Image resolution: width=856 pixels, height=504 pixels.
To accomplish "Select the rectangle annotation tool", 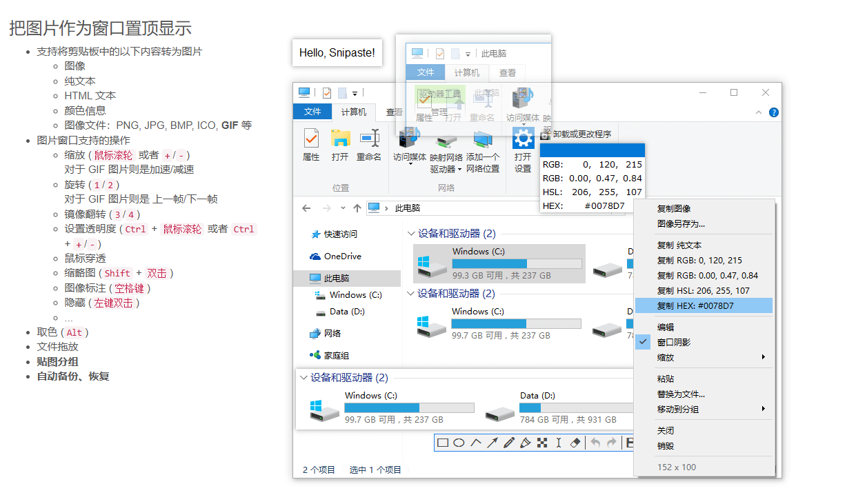I will (443, 443).
